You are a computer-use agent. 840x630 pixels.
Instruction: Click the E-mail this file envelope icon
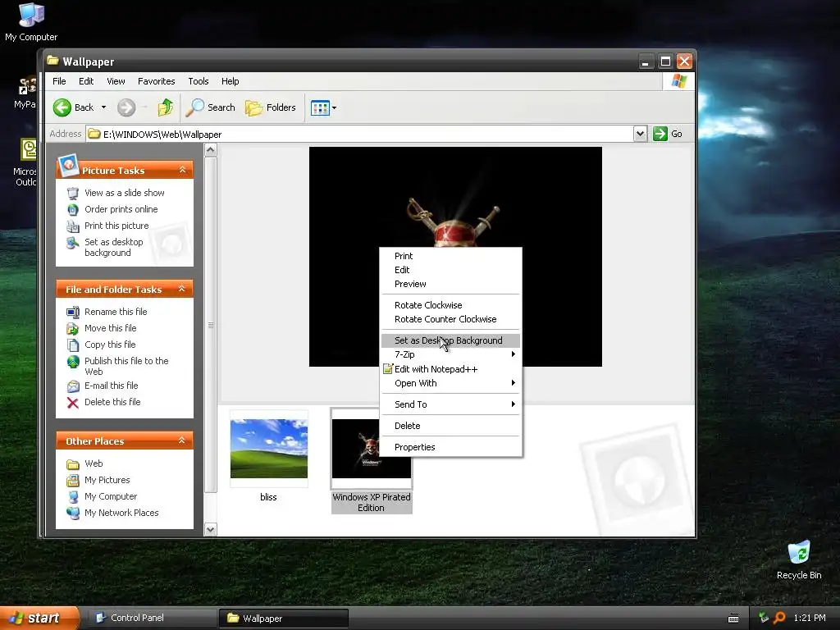tap(73, 386)
